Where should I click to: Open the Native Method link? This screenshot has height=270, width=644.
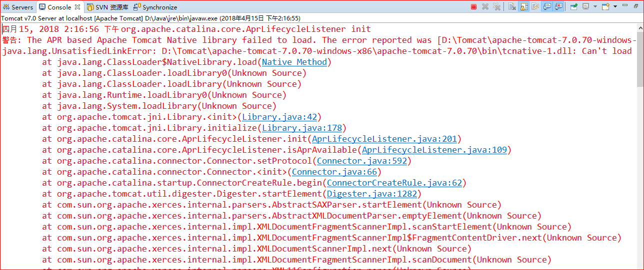point(294,62)
